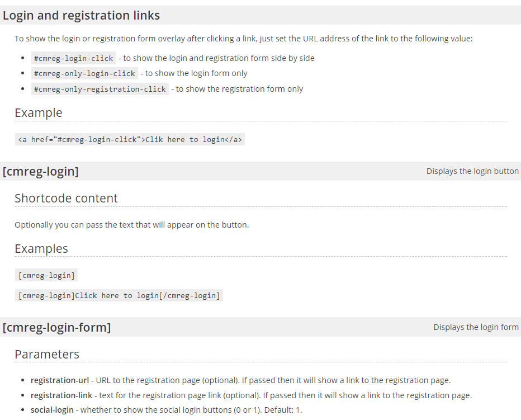Viewport: 521px width, 420px height.
Task: Click the #cmreg-only-login-click code snippet
Action: 84,73
